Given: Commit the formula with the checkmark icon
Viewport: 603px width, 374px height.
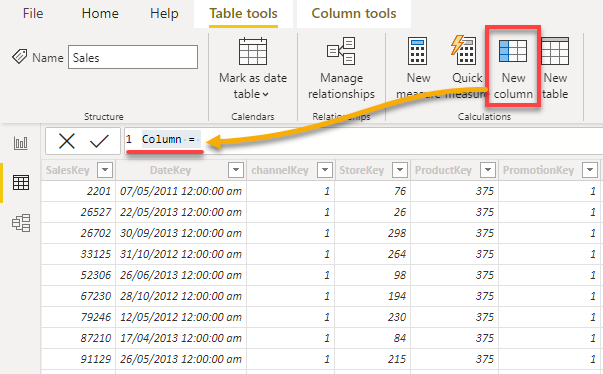Looking at the screenshot, I should point(99,141).
